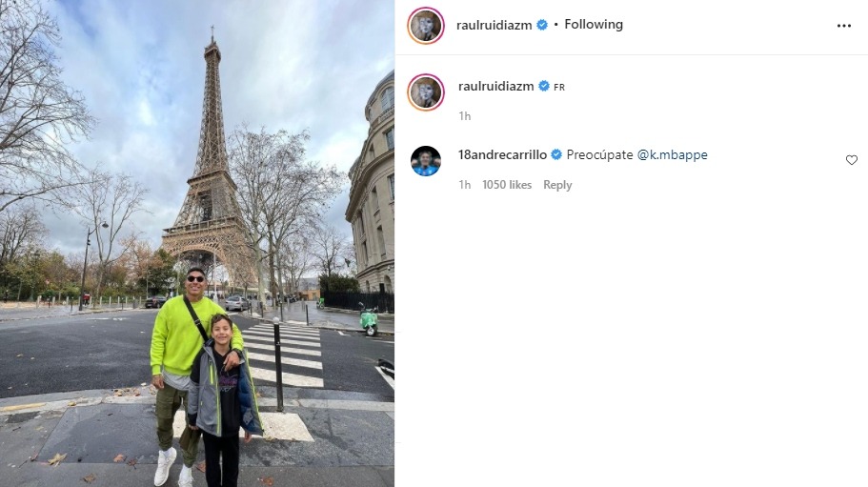Viewport: 868px width, 487px height.
Task: Reply to the 18andrecarrillo comment
Action: click(557, 185)
